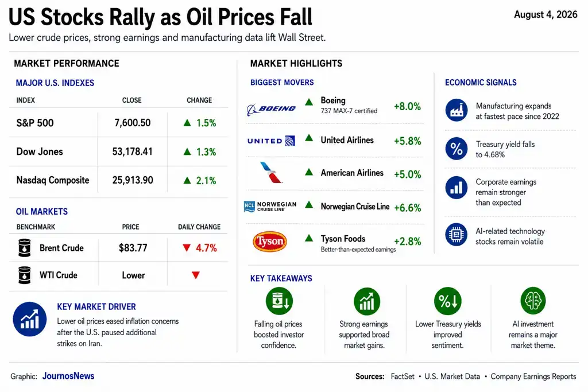Click the manufacturing factory icon
Image resolution: width=588 pixels, height=392 pixels.
point(457,110)
